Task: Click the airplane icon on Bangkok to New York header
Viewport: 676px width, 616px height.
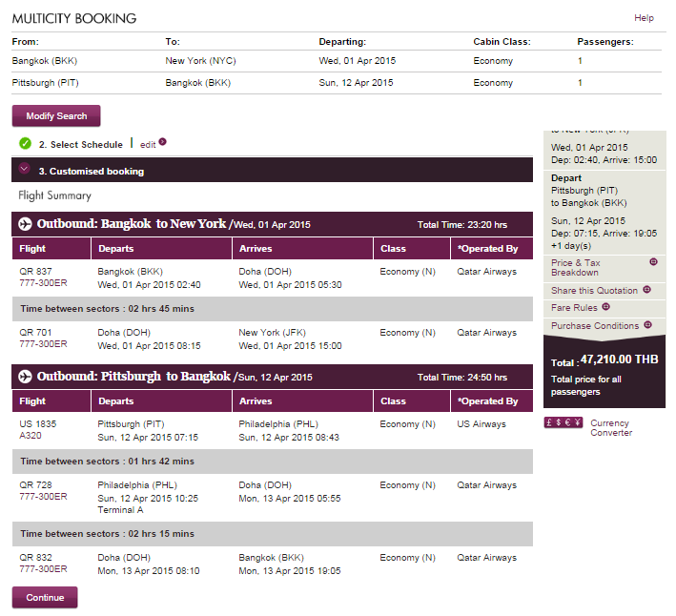Action: coord(25,224)
